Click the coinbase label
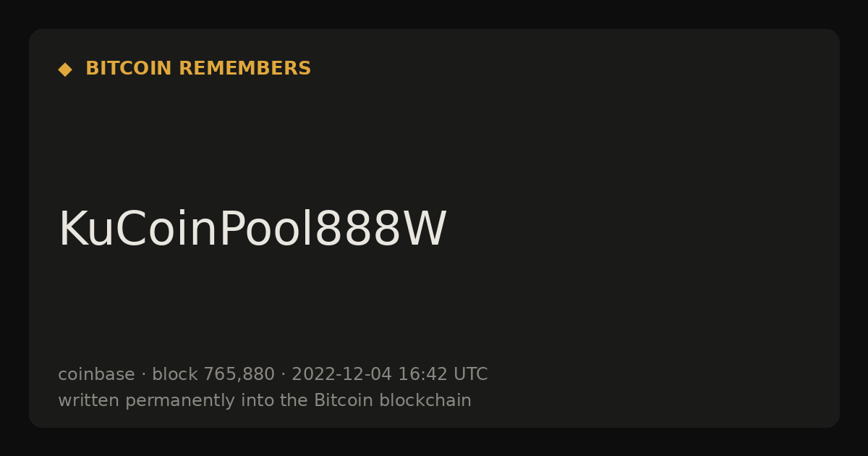The height and width of the screenshot is (456, 868). point(96,374)
